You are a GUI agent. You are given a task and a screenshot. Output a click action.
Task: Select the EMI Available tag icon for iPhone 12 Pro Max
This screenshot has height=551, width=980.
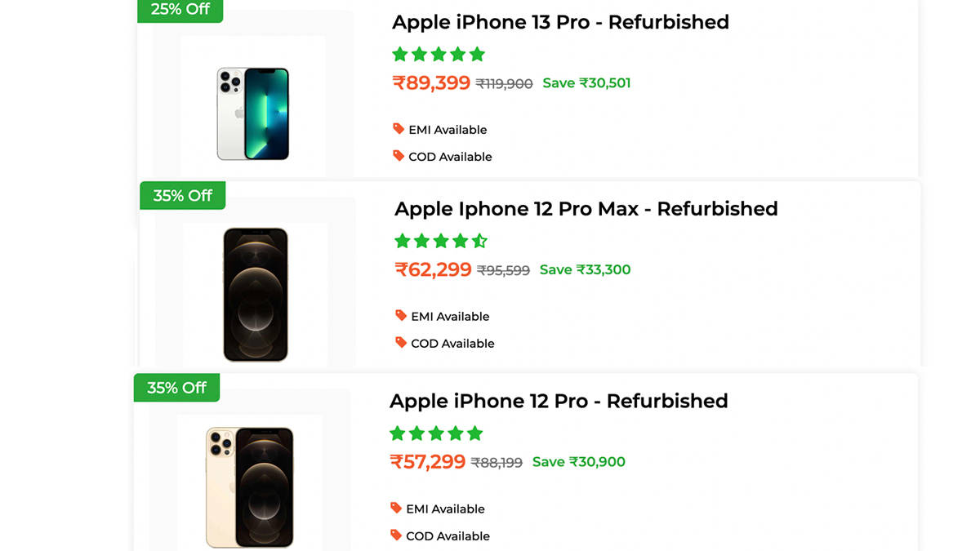(x=402, y=316)
